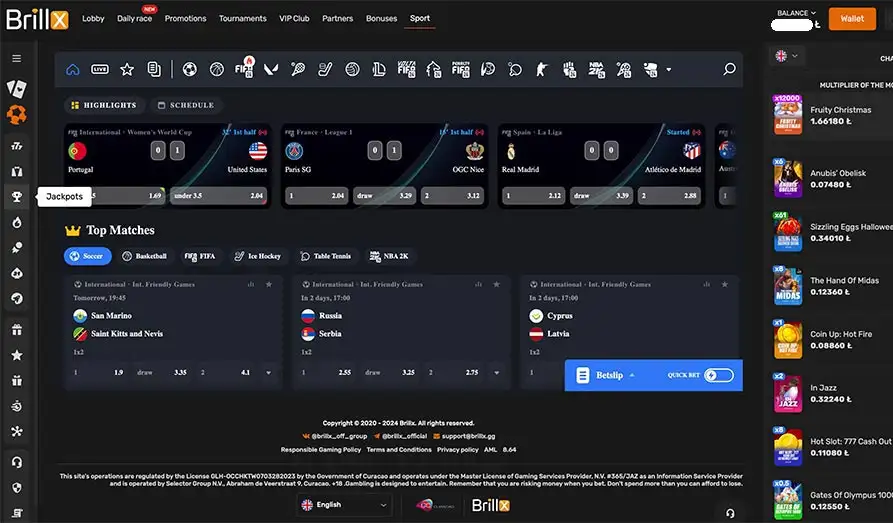The height and width of the screenshot is (523, 893).
Task: Select table tennis paddle icon in toolbar
Action: (x=515, y=70)
